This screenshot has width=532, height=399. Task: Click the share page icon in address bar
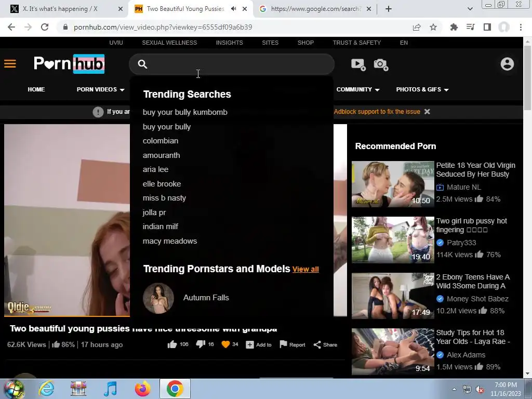coord(417,27)
